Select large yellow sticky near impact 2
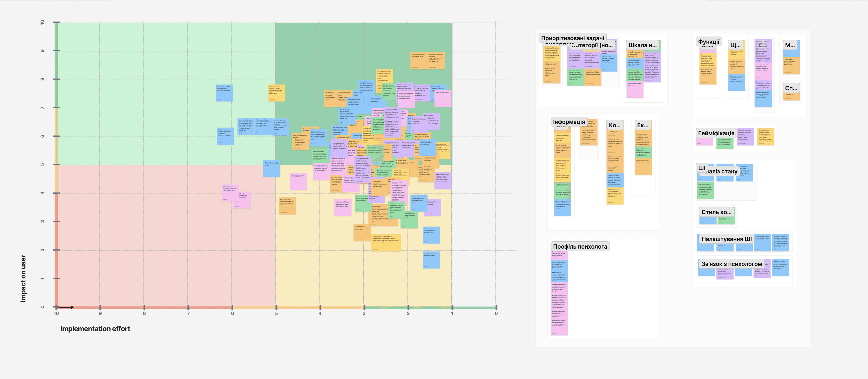Screen dimensions: 868x379 pyautogui.click(x=386, y=243)
